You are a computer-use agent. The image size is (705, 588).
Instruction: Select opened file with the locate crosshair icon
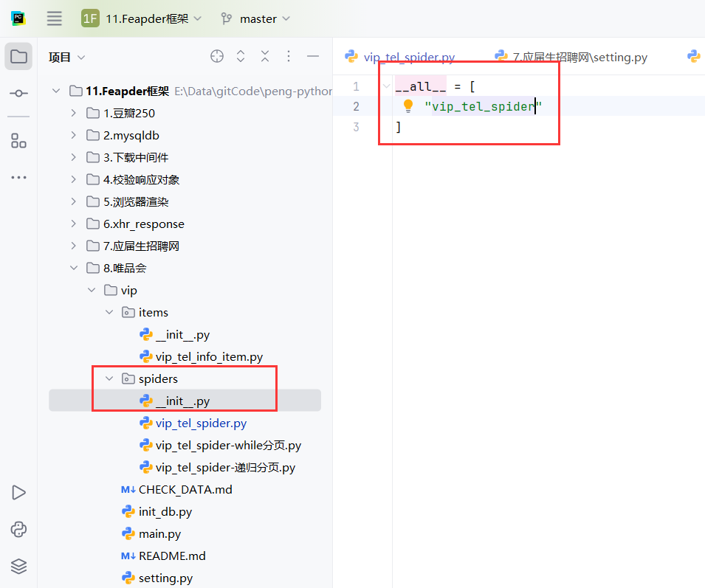(216, 56)
